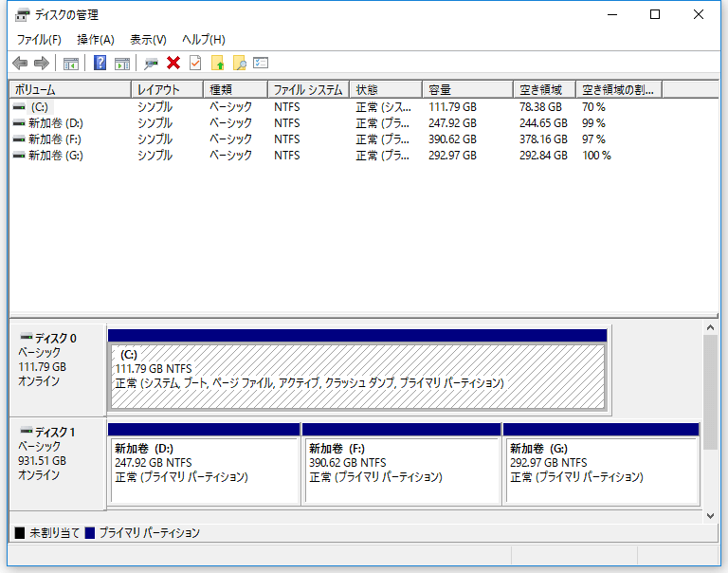Click the drive connect/rescan toolbar icon
Image resolution: width=728 pixels, height=573 pixels.
(x=151, y=64)
